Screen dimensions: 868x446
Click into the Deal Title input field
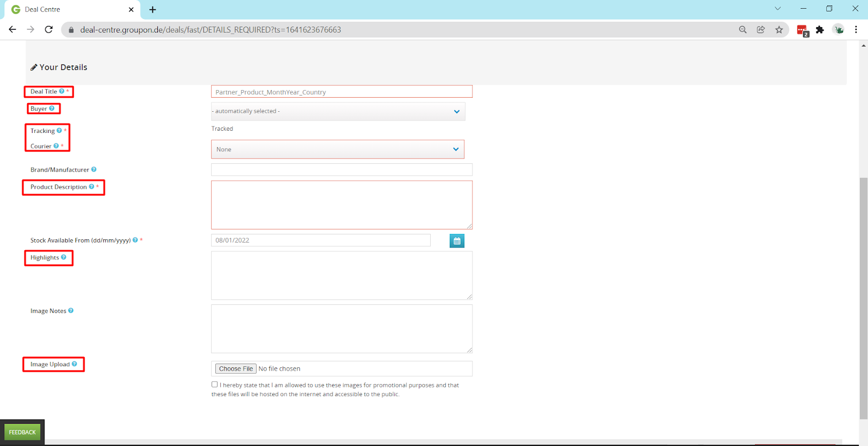point(342,92)
